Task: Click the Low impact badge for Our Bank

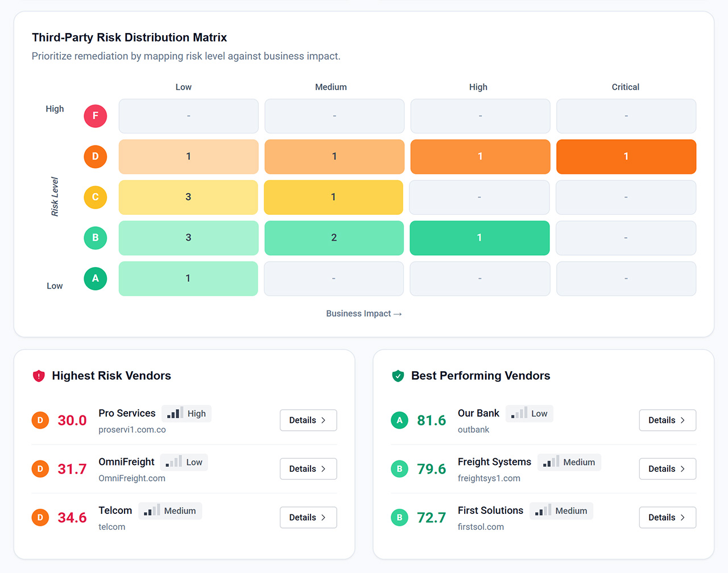Action: tap(530, 414)
